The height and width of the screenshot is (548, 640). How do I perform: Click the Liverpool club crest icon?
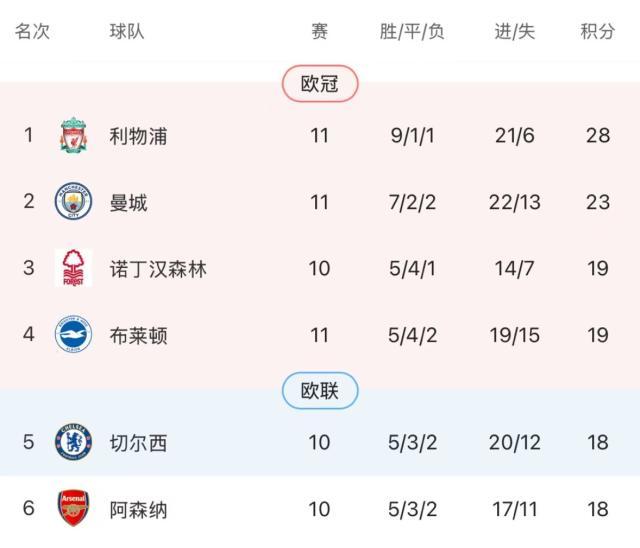pos(73,135)
